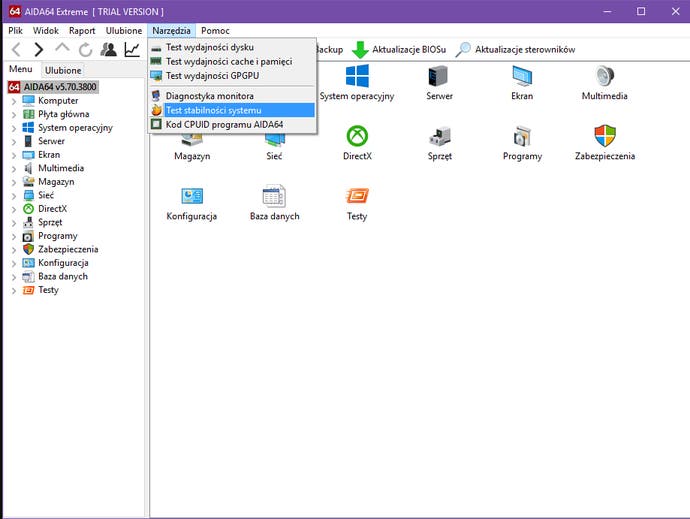Choose Test stabilności systemu menu entry

[x=232, y=110]
